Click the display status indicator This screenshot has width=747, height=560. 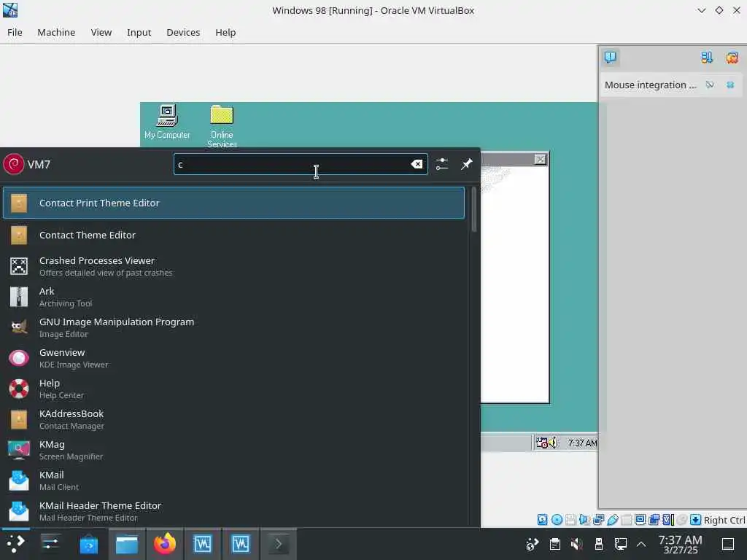pyautogui.click(x=640, y=519)
